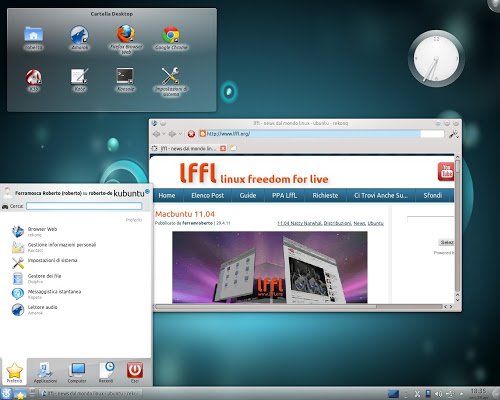
Task: Click the Ubuntu tag link
Action: pyautogui.click(x=375, y=223)
